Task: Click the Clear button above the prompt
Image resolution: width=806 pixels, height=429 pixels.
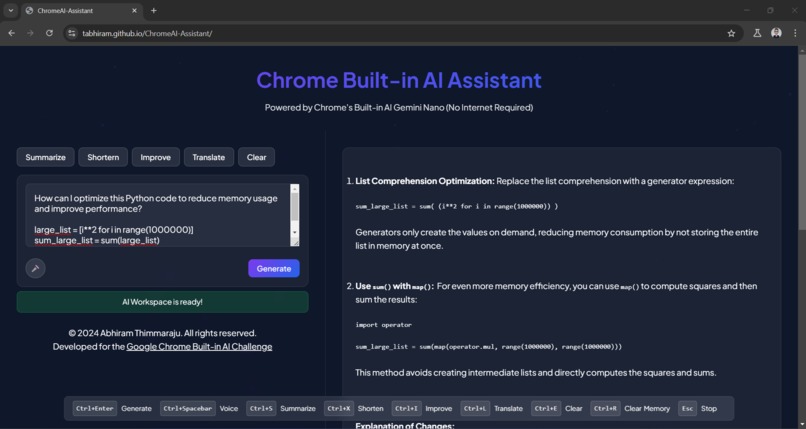Action: [x=256, y=157]
